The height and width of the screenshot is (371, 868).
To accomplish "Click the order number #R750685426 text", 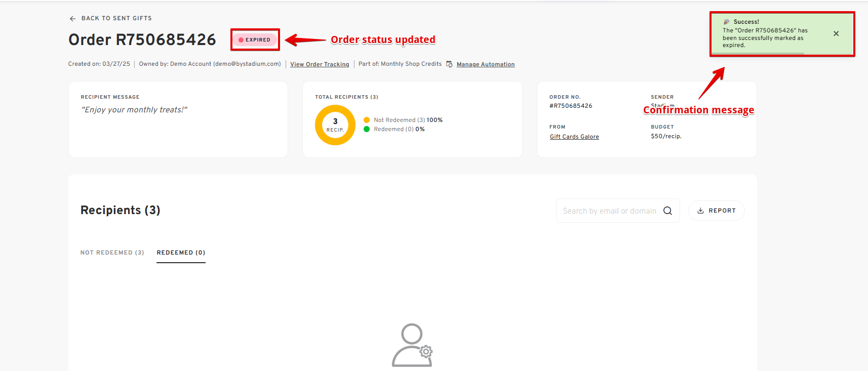I will (571, 106).
